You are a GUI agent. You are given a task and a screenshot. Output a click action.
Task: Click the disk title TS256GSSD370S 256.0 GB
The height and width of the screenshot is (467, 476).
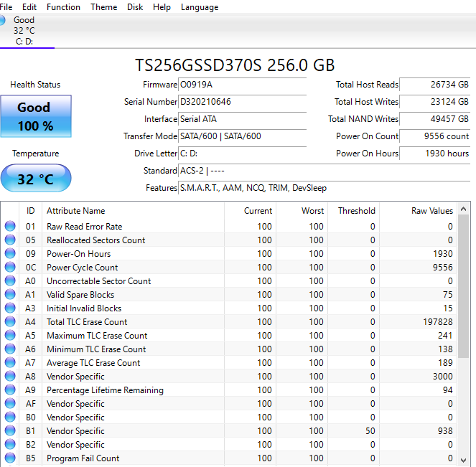[235, 65]
